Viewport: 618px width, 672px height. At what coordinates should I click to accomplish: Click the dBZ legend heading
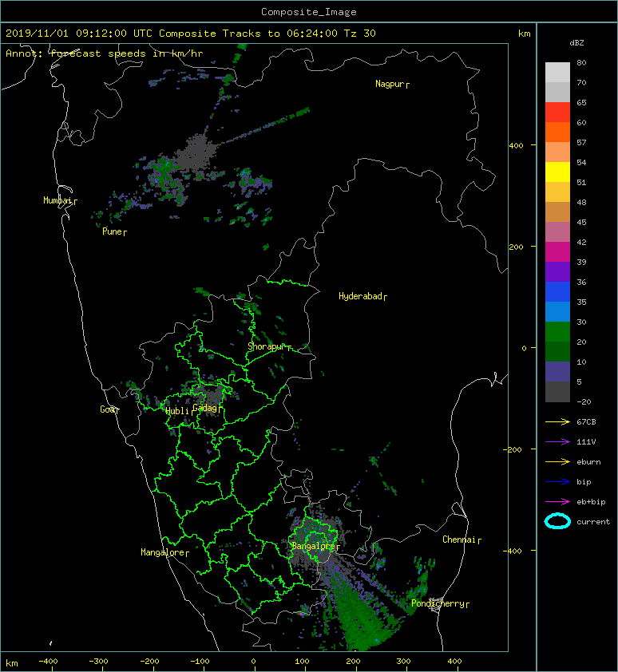[576, 43]
